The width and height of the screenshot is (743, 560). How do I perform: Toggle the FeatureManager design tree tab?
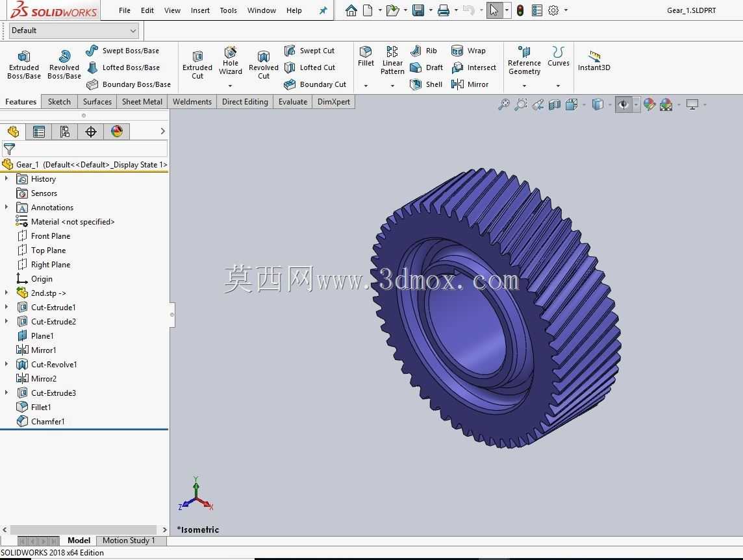point(13,132)
